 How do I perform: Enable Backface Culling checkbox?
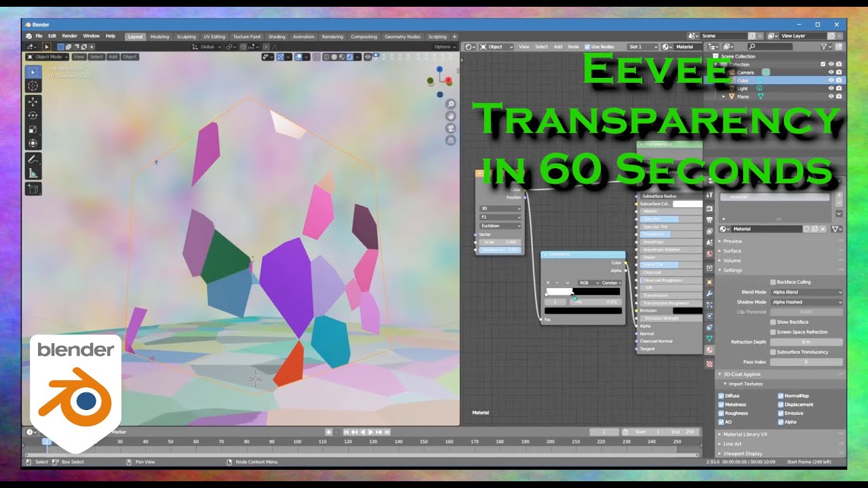(x=773, y=282)
